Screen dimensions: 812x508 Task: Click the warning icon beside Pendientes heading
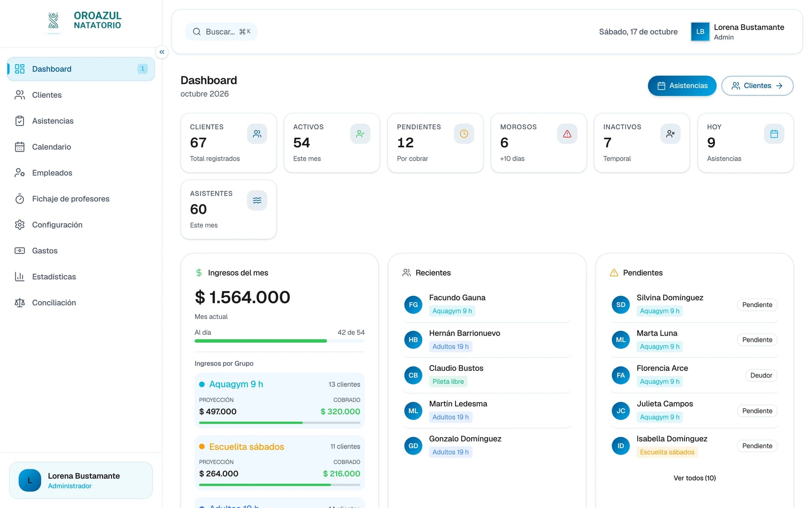tap(614, 273)
